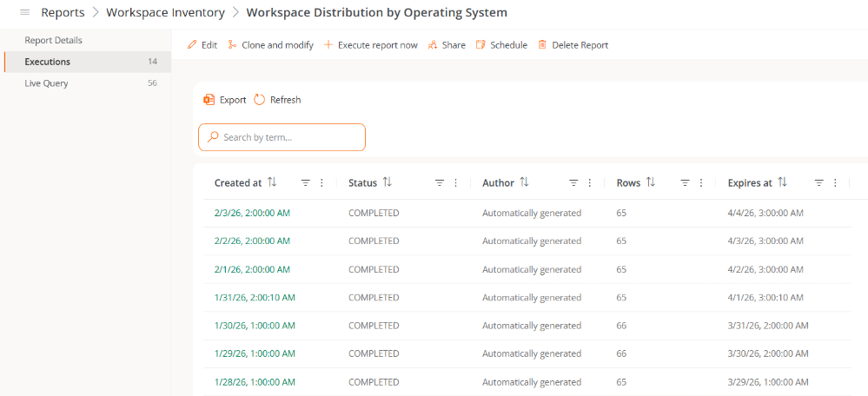Toggle sort on Status column
This screenshot has height=396, width=868.
388,182
